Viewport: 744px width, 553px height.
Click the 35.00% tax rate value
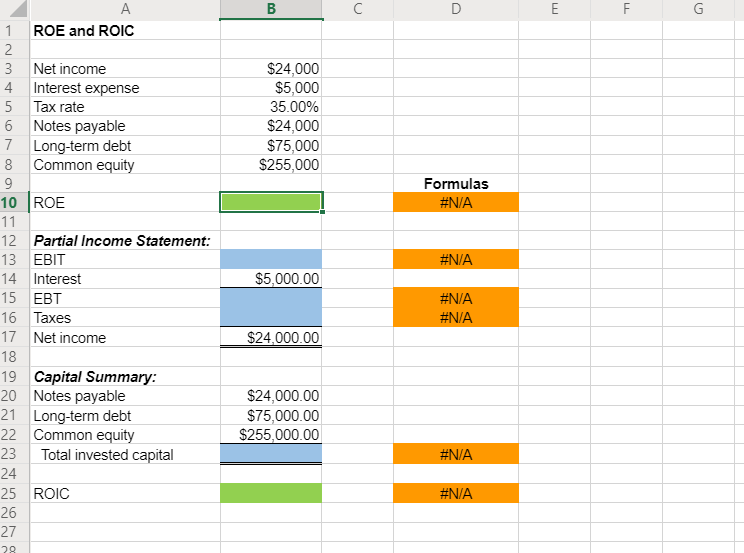pyautogui.click(x=294, y=107)
